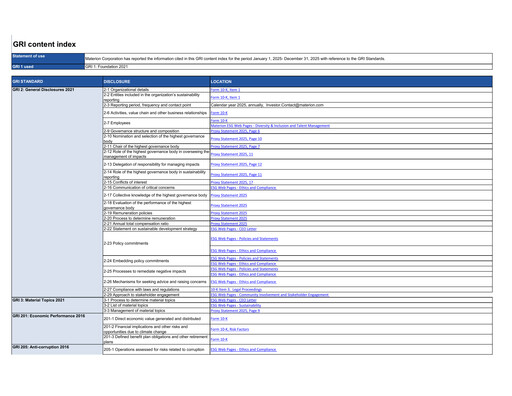Open Proxy Statement 2025, Page 7 link
This screenshot has width=512, height=396.
[x=235, y=146]
